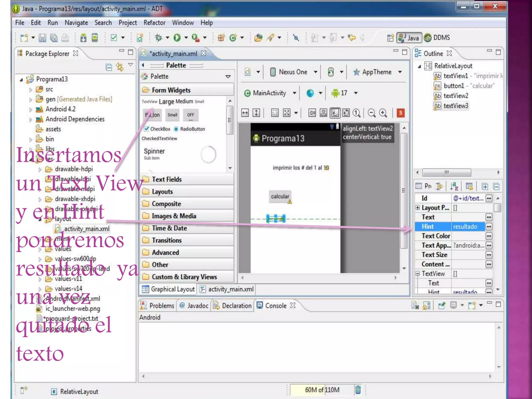The height and width of the screenshot is (399, 532).
Task: Expand all properties plus icon
Action: click(484, 187)
